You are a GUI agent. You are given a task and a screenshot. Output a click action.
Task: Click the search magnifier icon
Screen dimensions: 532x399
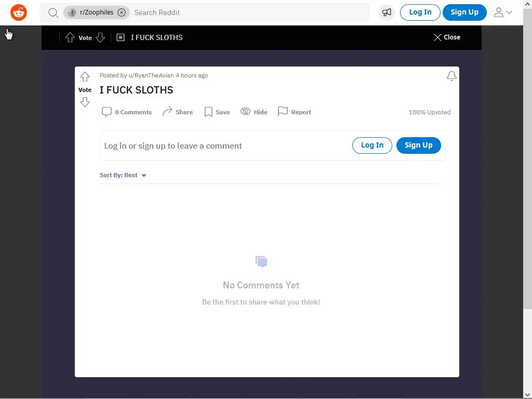point(54,13)
